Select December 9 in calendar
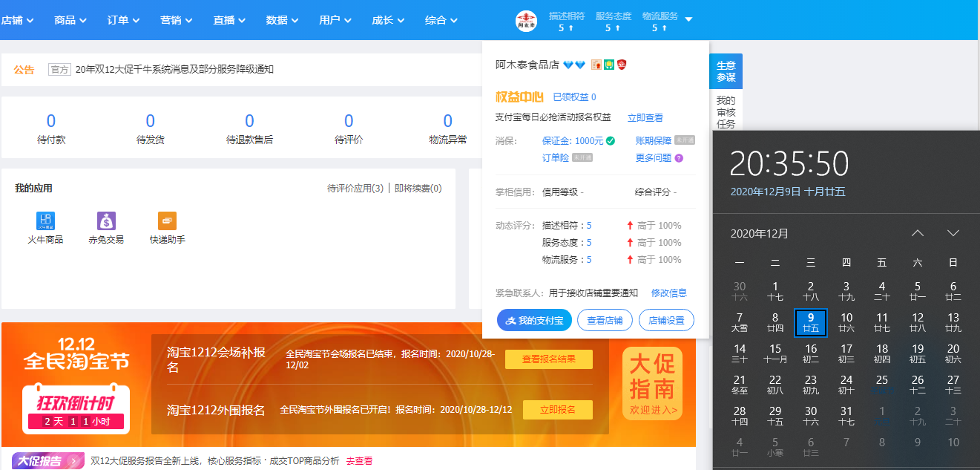 tap(811, 322)
